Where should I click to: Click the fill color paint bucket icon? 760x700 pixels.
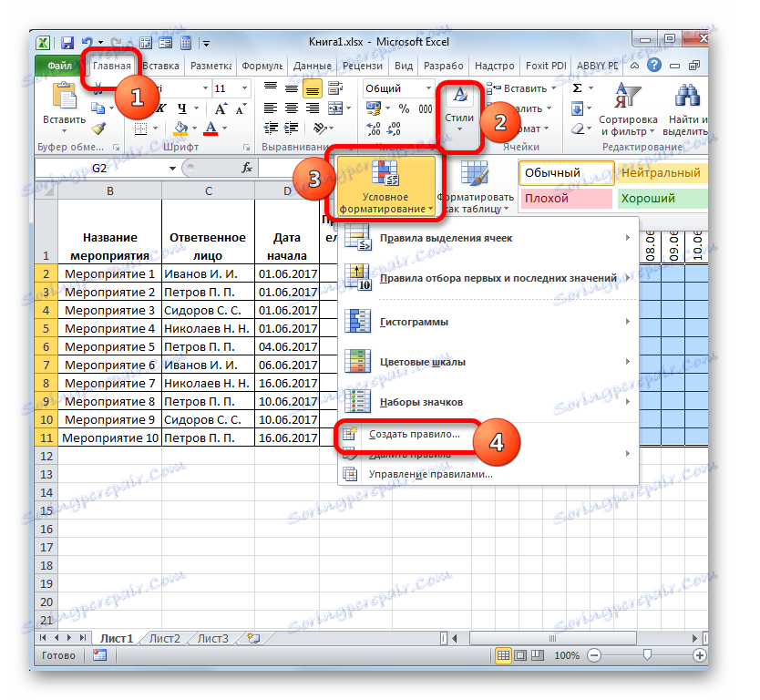pyautogui.click(x=180, y=128)
